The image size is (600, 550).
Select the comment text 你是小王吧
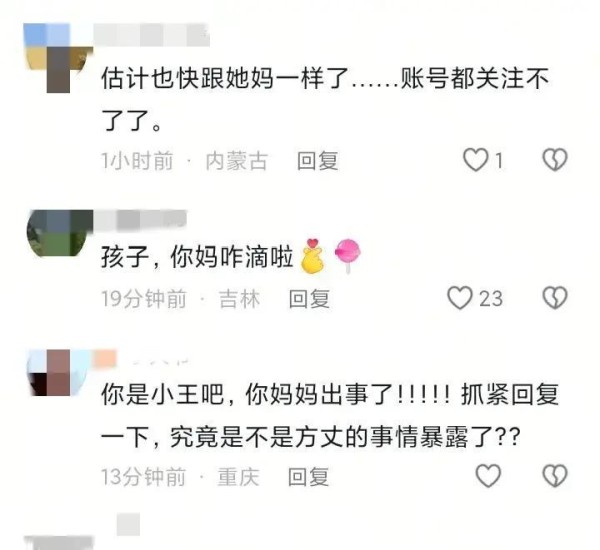coord(162,395)
